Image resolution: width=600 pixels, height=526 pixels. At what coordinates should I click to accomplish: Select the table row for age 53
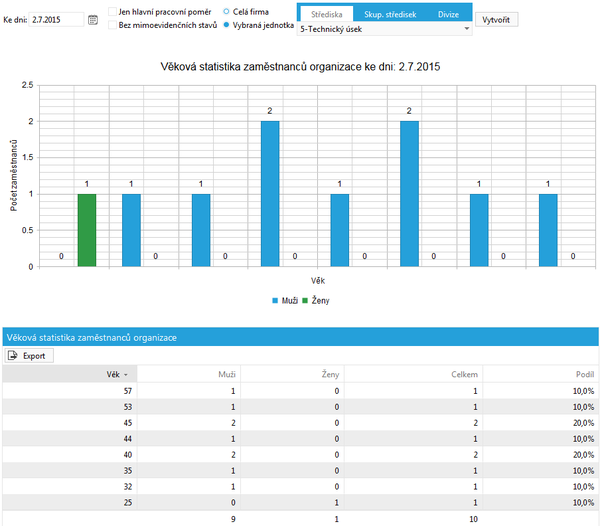(300, 407)
